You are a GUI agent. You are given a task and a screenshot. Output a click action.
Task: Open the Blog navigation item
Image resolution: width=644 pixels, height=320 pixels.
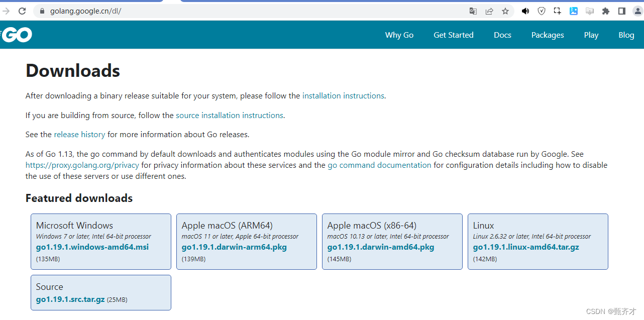tap(626, 35)
